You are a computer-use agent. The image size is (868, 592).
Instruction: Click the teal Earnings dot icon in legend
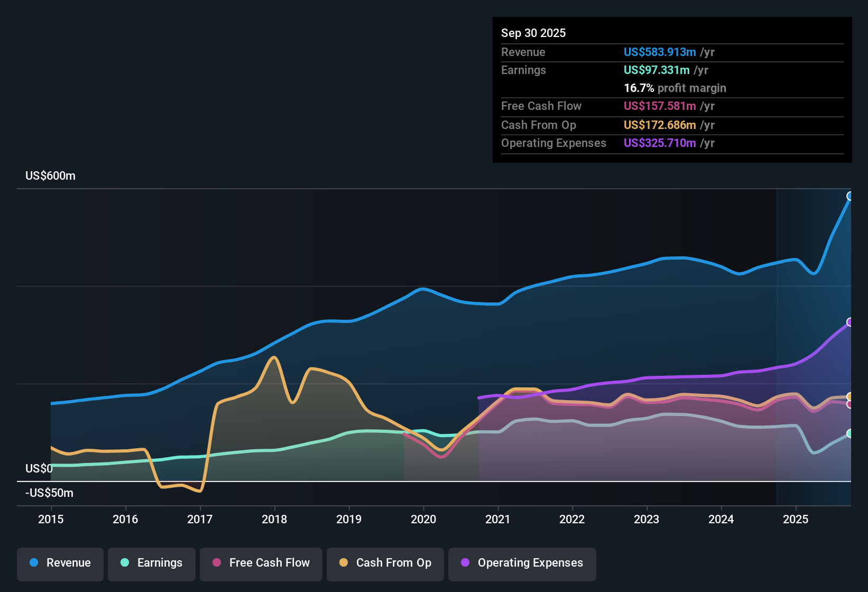(x=125, y=563)
